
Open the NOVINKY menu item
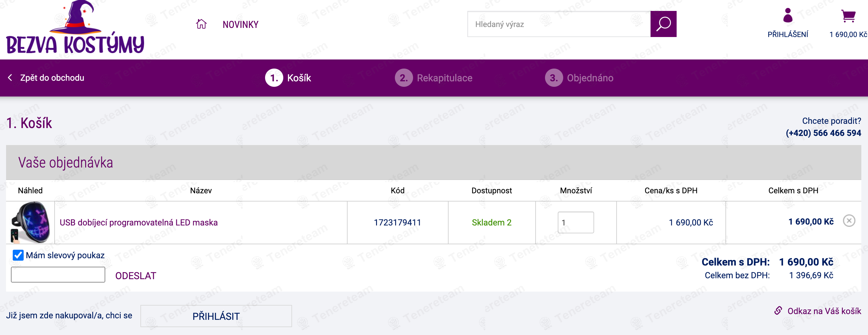(240, 25)
